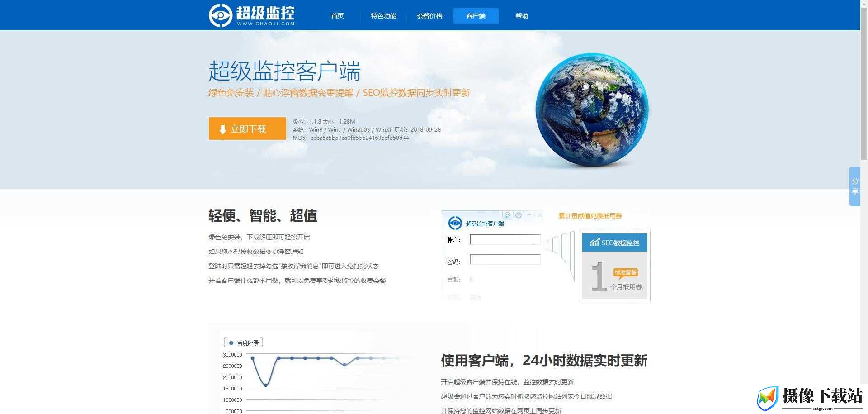
Task: Click the 版本: 1.1.8 大小: 1.28M text
Action: tap(324, 121)
